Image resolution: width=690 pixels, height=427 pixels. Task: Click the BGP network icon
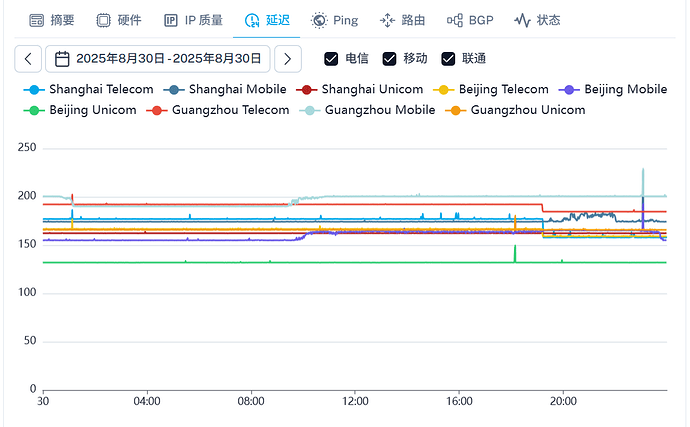point(455,20)
